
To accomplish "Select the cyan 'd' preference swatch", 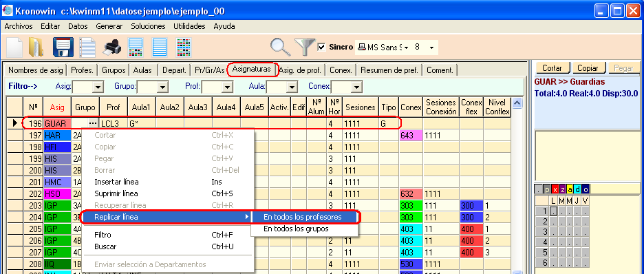I will 578,189.
